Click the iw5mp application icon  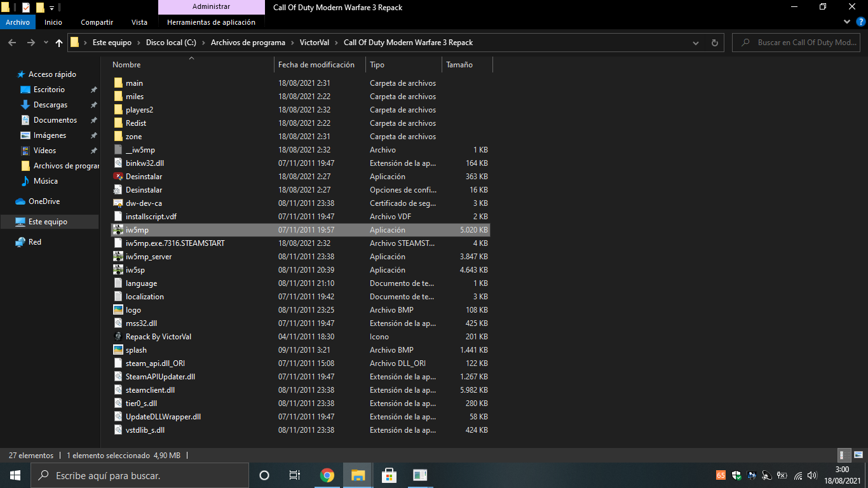(x=118, y=230)
